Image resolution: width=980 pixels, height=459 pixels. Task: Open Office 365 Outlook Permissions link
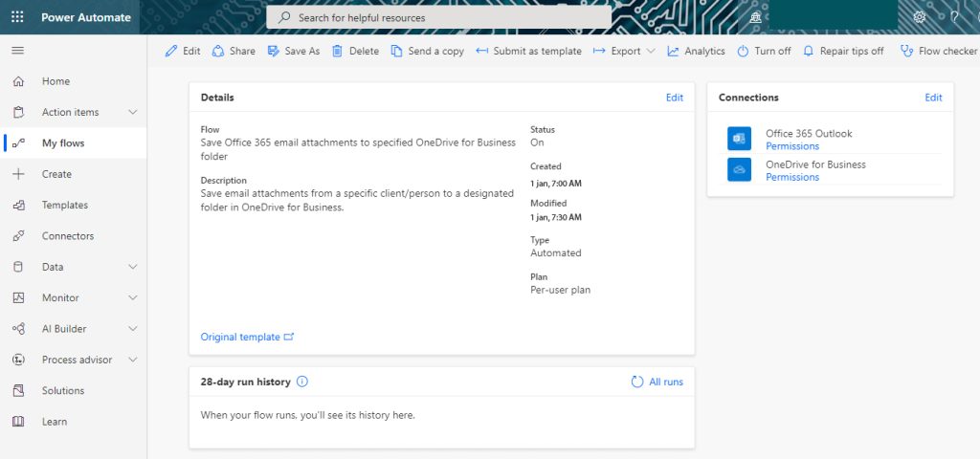coord(792,146)
